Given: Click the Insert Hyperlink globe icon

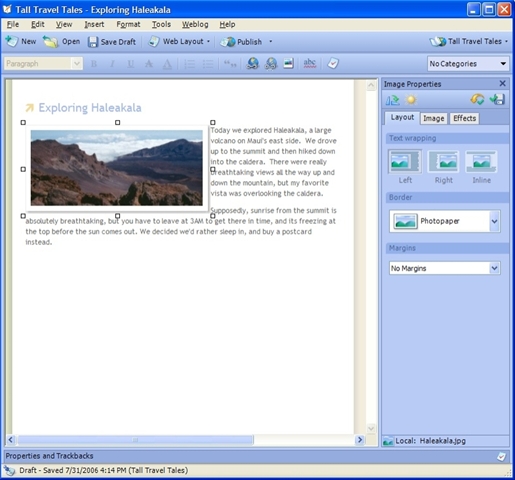Looking at the screenshot, I should click(252, 63).
